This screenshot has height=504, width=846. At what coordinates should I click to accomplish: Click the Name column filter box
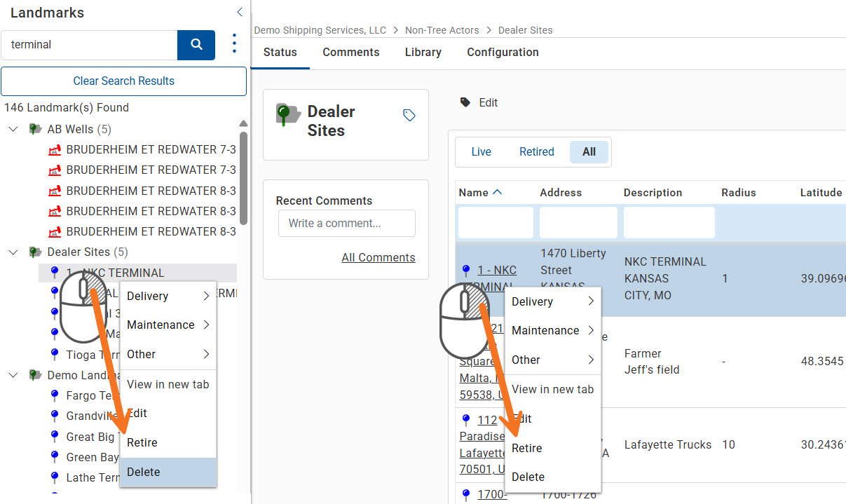point(496,222)
